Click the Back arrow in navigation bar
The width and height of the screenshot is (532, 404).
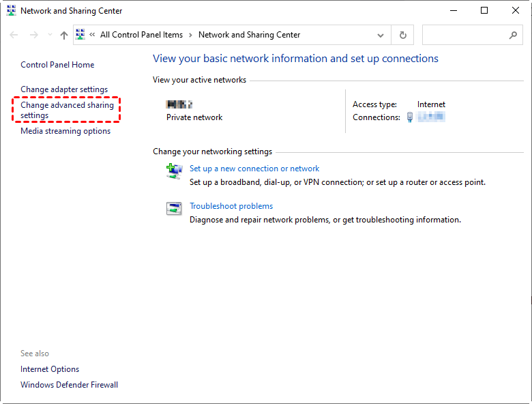(14, 35)
